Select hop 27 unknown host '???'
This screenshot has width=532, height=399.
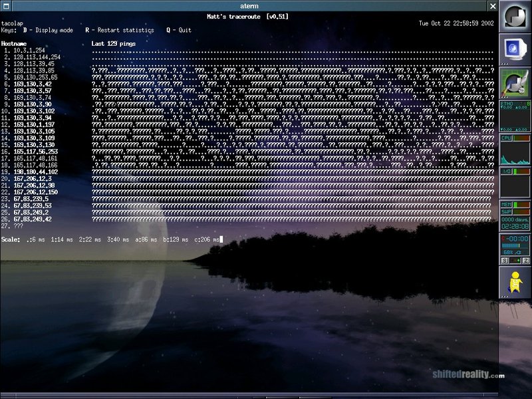[x=19, y=226]
